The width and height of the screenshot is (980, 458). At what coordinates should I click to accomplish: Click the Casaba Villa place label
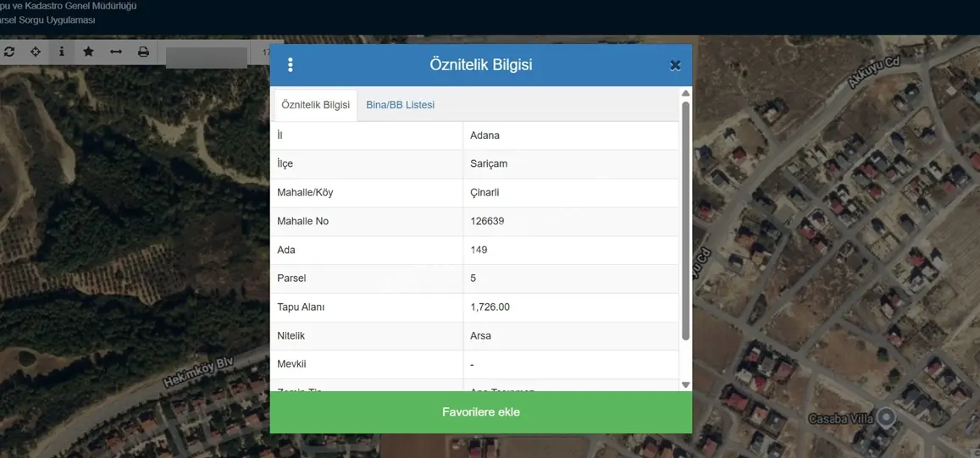840,419
